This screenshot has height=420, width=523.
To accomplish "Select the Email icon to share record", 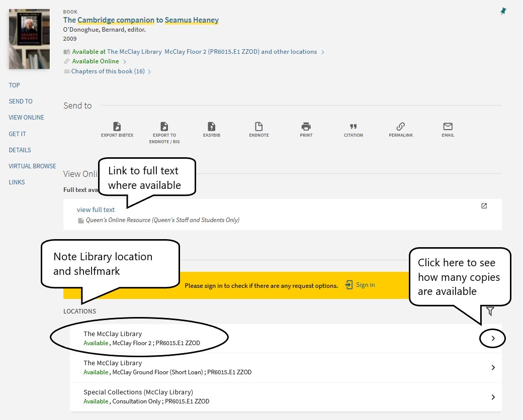I will (x=448, y=127).
